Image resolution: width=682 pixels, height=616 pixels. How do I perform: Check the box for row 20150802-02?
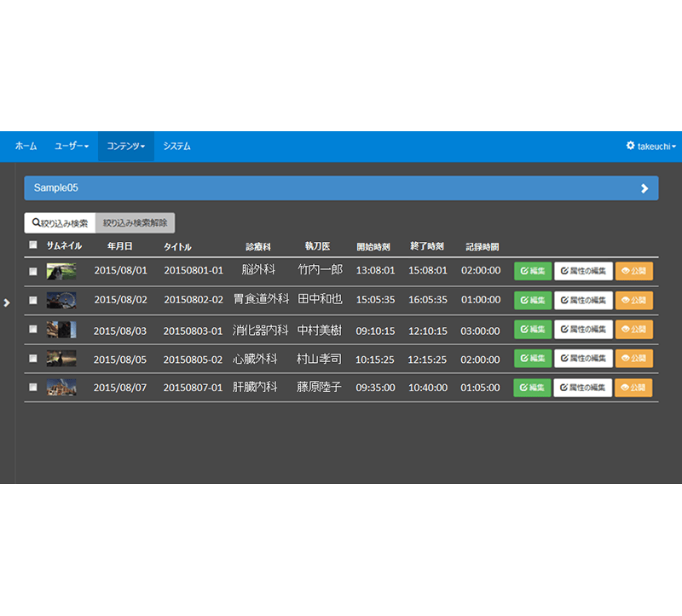[x=33, y=300]
